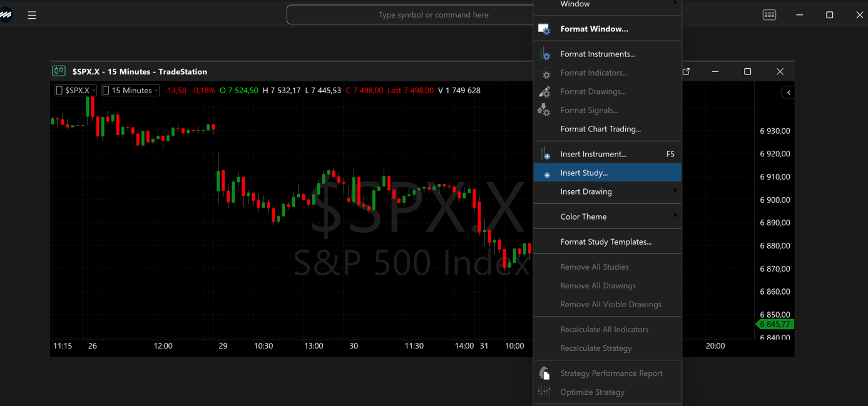The width and height of the screenshot is (868, 406).
Task: Select Format Instruments menu entry
Action: click(x=607, y=54)
